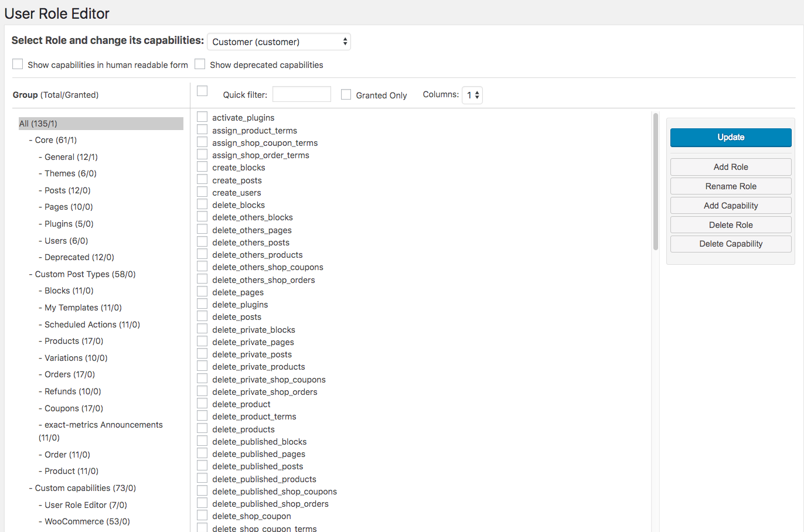Check the activate_plugins capability

tap(202, 117)
